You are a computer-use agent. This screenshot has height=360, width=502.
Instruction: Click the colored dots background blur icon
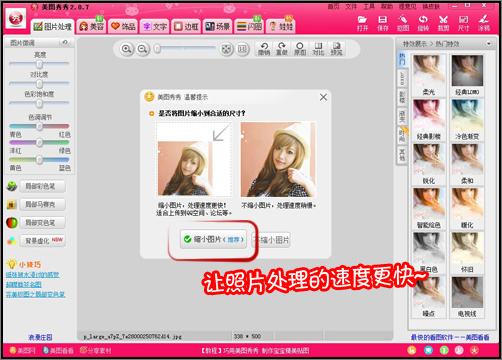tap(12, 241)
